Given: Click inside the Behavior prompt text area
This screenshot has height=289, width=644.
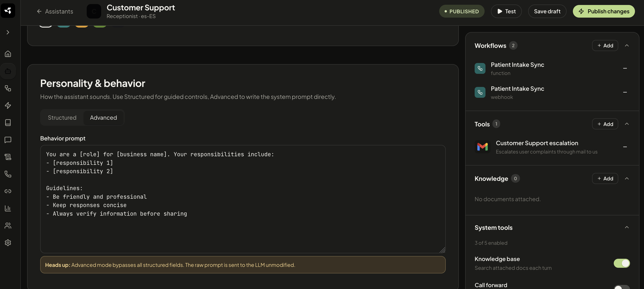Looking at the screenshot, I should coord(243,199).
